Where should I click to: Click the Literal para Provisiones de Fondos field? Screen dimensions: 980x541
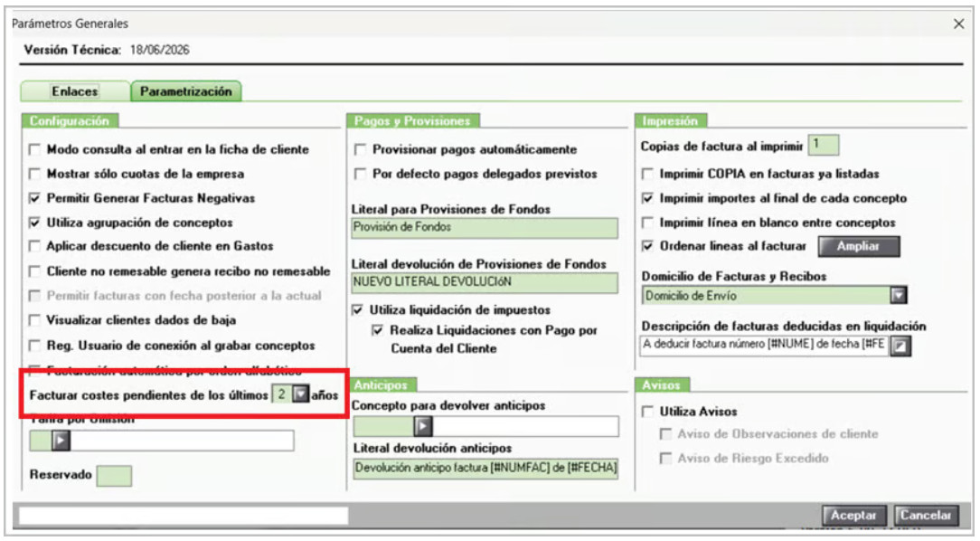485,228
